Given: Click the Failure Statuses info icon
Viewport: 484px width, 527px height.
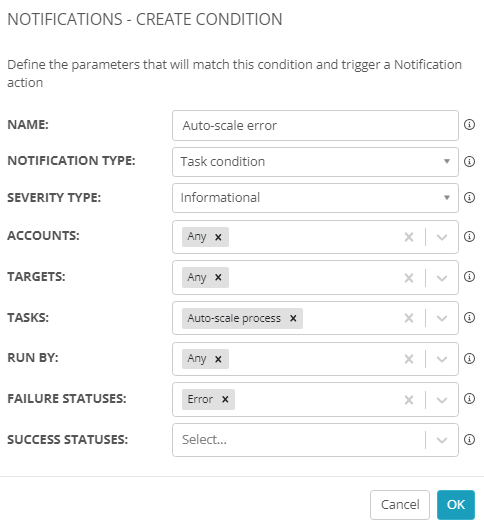Looking at the screenshot, I should pos(469,399).
